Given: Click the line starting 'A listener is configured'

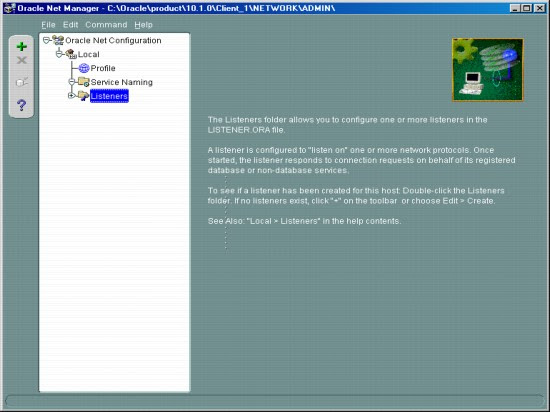Looking at the screenshot, I should pyautogui.click(x=351, y=150).
